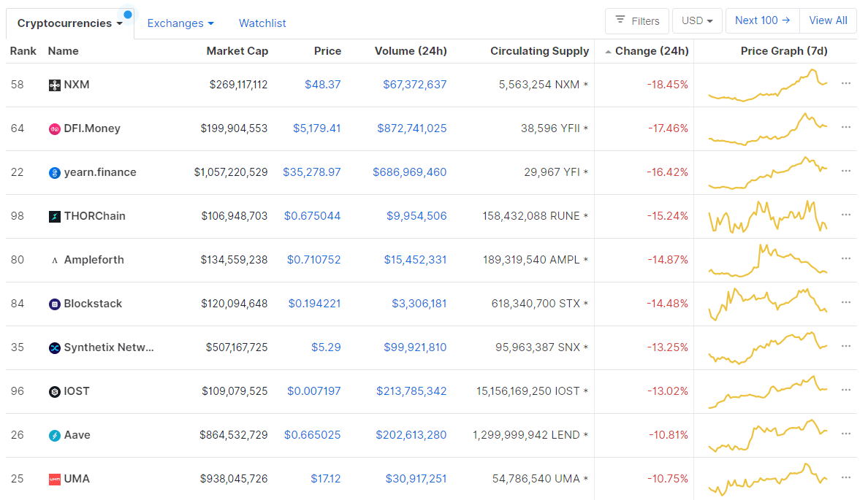This screenshot has height=500, width=868.
Task: Click the Synthetix Network coin logo icon
Action: point(54,348)
